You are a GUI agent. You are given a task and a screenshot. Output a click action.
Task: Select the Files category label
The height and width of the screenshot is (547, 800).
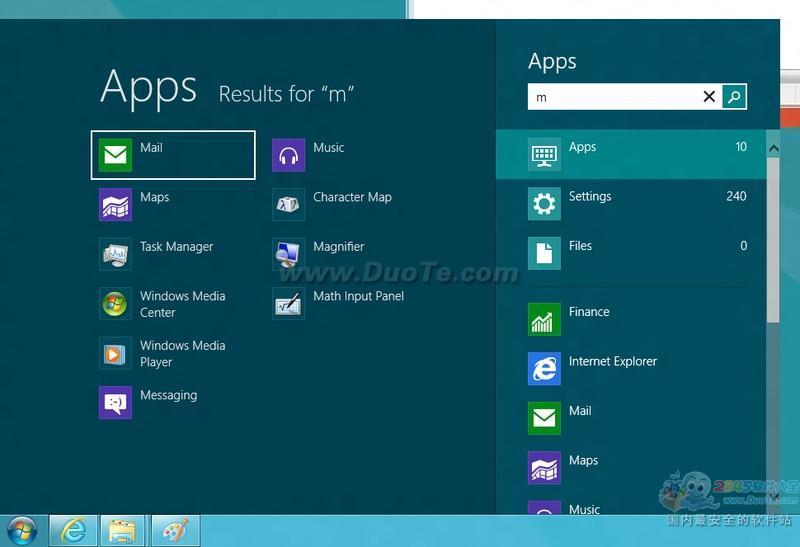coord(581,246)
